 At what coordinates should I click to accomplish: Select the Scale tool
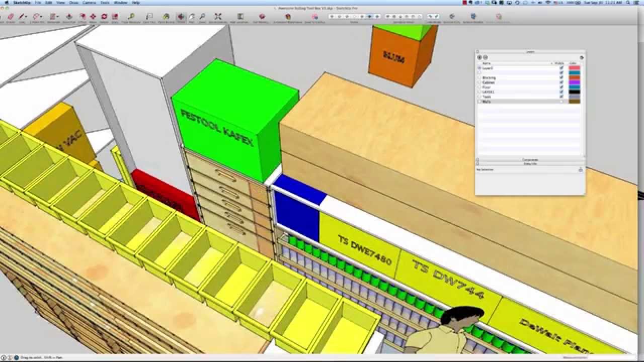point(115,17)
